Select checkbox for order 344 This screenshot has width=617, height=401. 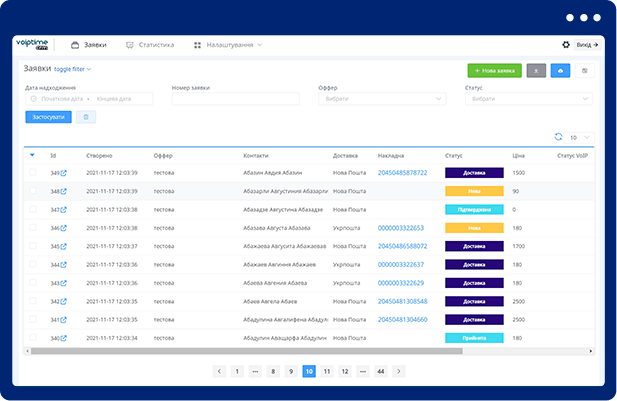33,264
